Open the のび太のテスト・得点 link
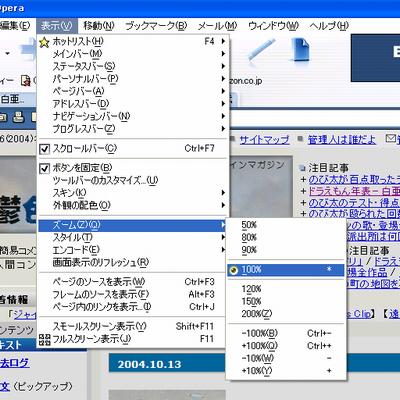The width and height of the screenshot is (400, 400). (354, 202)
